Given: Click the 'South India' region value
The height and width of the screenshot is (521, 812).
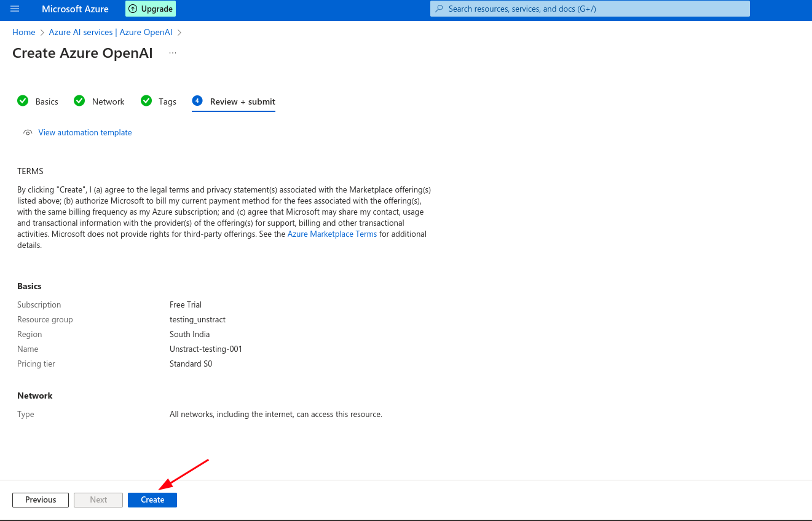Looking at the screenshot, I should [189, 334].
